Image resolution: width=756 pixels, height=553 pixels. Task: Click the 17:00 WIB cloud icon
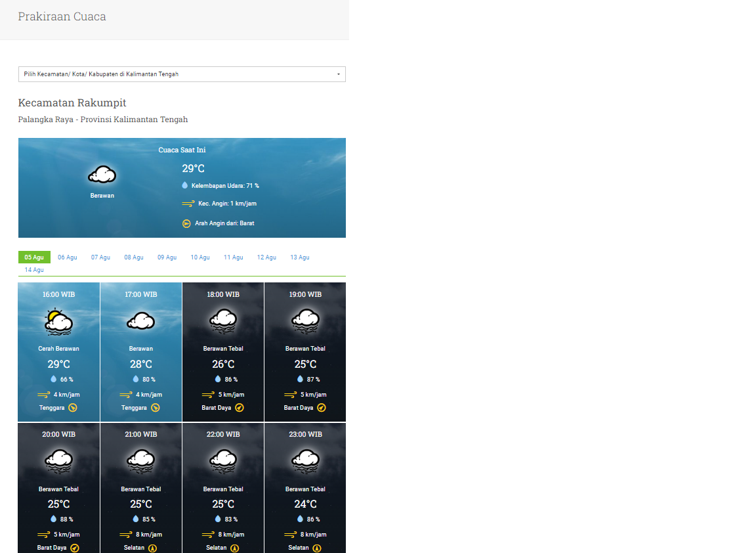coord(141,321)
